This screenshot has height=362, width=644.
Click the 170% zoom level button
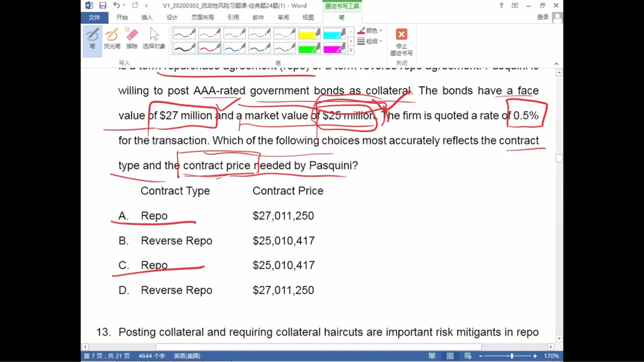pos(551,356)
